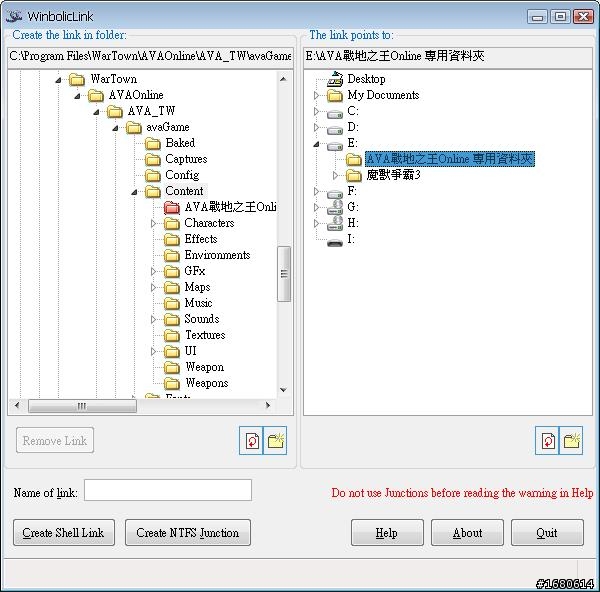Click the Config folder icon
The image size is (600, 592).
[x=153, y=175]
